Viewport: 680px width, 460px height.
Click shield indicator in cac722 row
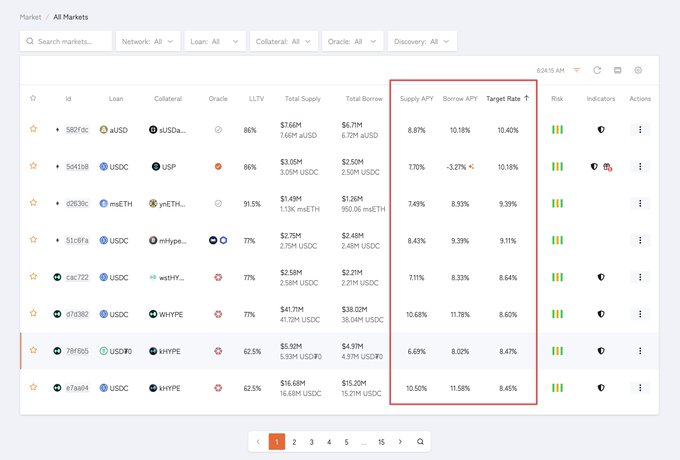click(x=601, y=277)
